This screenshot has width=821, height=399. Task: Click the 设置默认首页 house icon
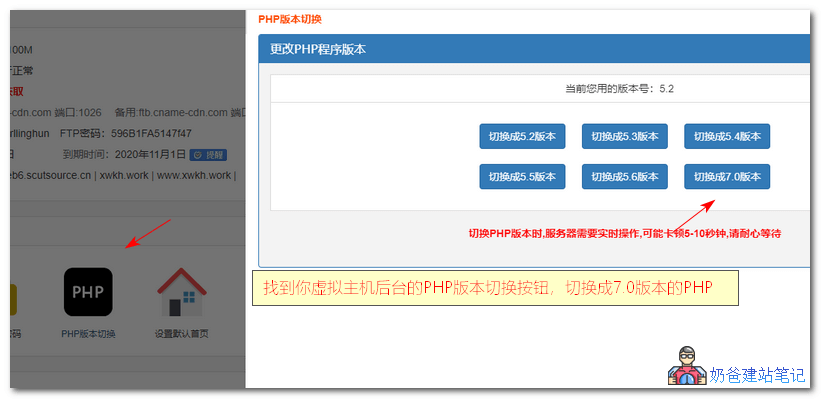182,292
